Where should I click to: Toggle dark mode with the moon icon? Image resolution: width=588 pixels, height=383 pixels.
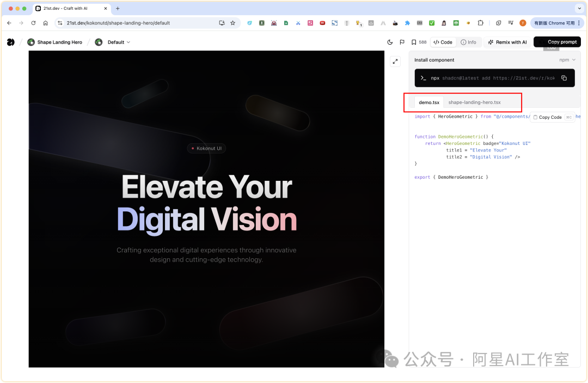[x=390, y=42]
